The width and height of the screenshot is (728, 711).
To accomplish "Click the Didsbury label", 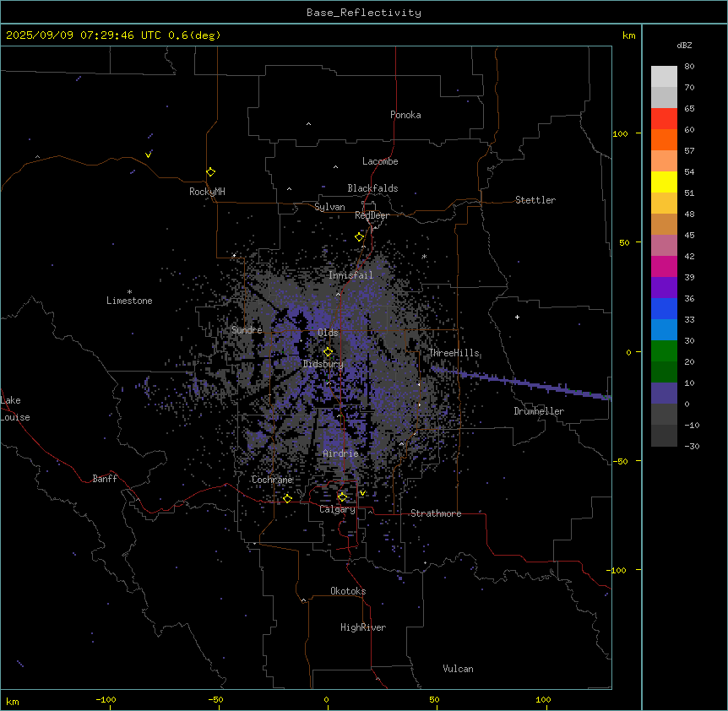I will [323, 364].
